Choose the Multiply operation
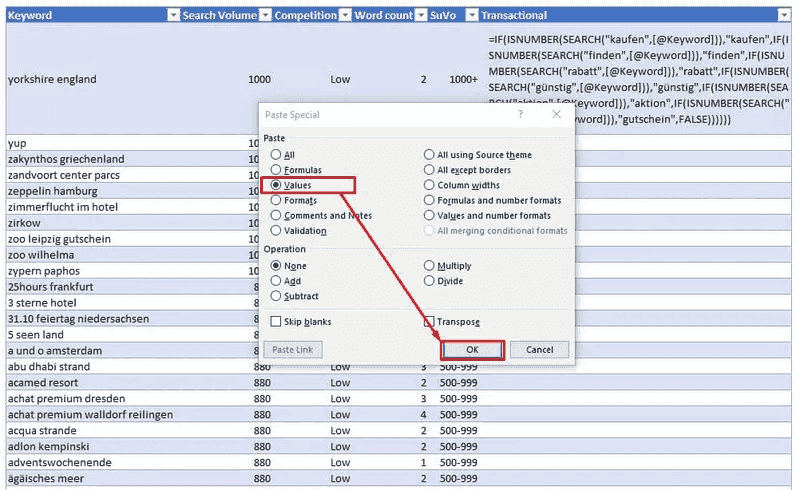Viewport: 800px width, 490px height. pyautogui.click(x=429, y=265)
